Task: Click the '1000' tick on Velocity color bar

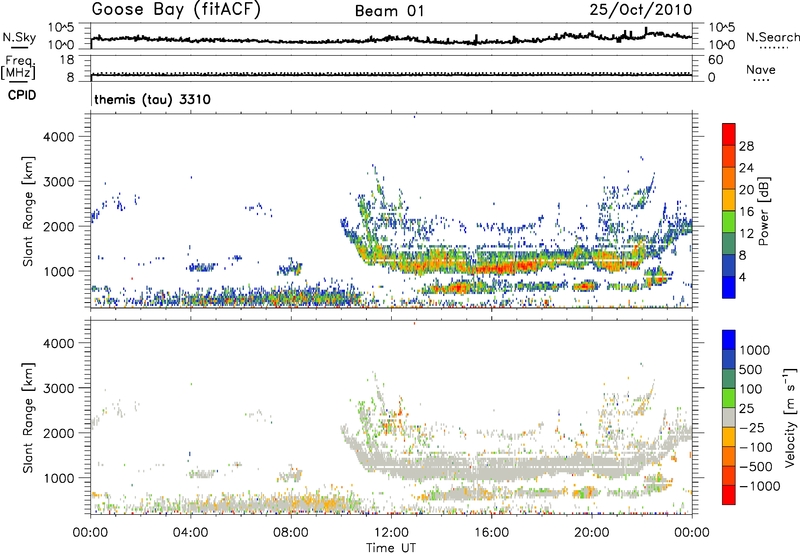Action: [755, 350]
